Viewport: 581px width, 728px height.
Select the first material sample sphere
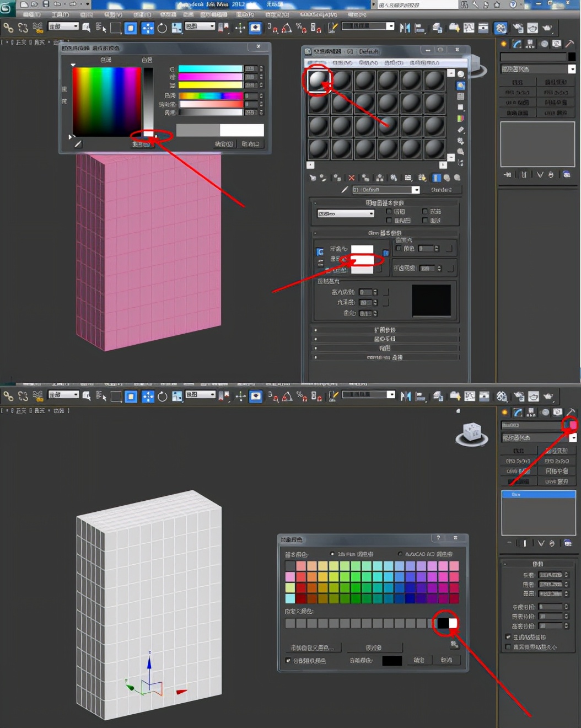pyautogui.click(x=318, y=81)
